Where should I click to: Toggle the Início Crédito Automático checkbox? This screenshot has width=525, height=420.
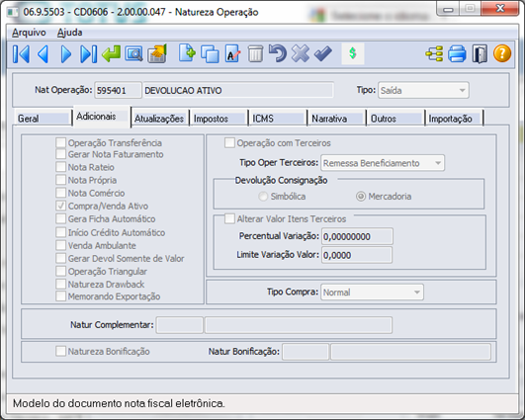point(61,232)
